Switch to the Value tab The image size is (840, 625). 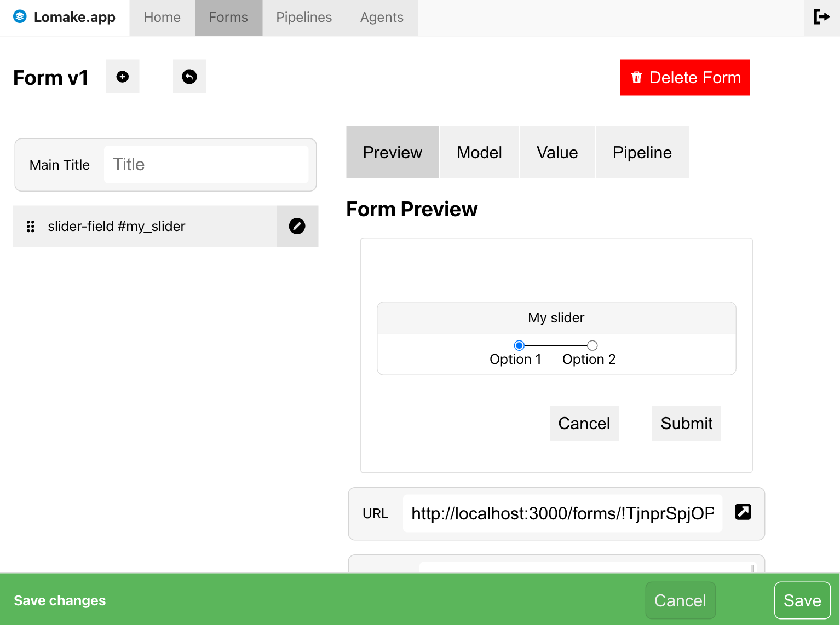click(x=557, y=152)
